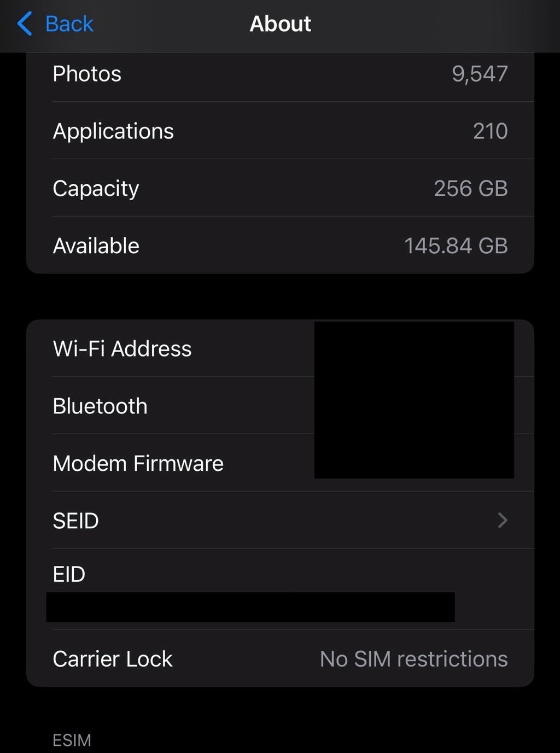Select the Wi-Fi Address row
This screenshot has height=753, width=560.
pyautogui.click(x=122, y=349)
